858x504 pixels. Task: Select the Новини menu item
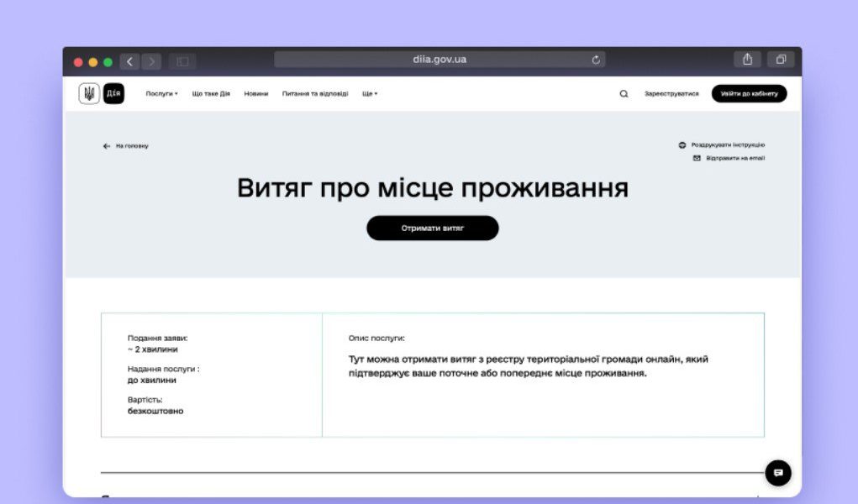(x=257, y=93)
